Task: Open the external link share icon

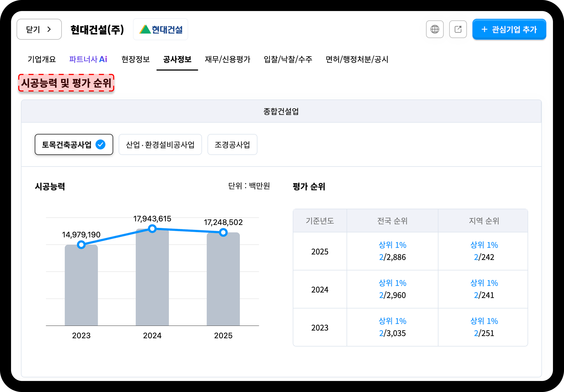Action: pos(458,29)
